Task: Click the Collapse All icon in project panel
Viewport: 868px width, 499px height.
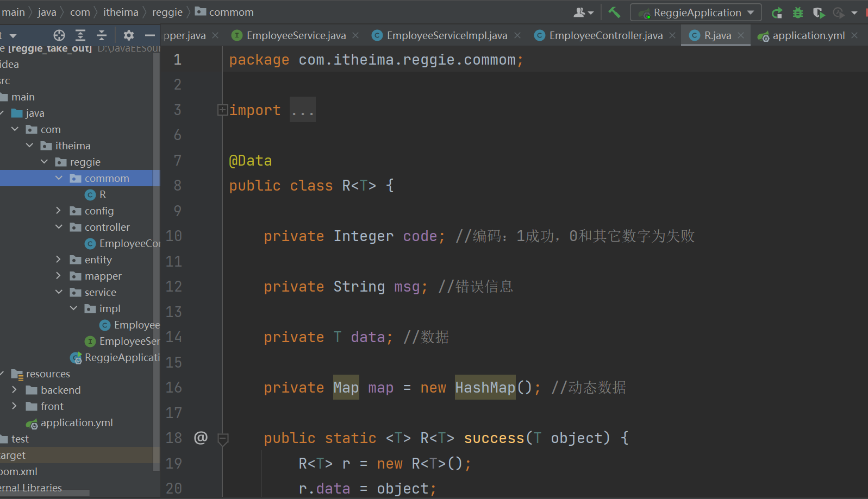Action: [102, 35]
